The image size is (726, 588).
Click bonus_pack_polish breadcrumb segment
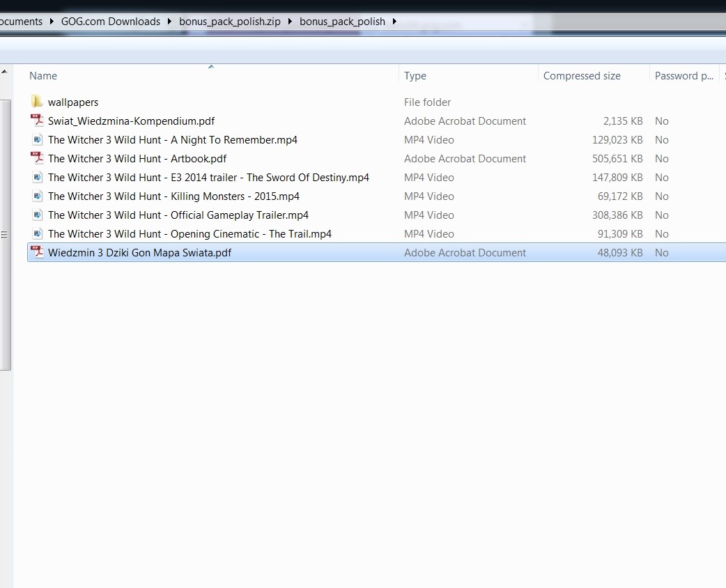coord(342,22)
